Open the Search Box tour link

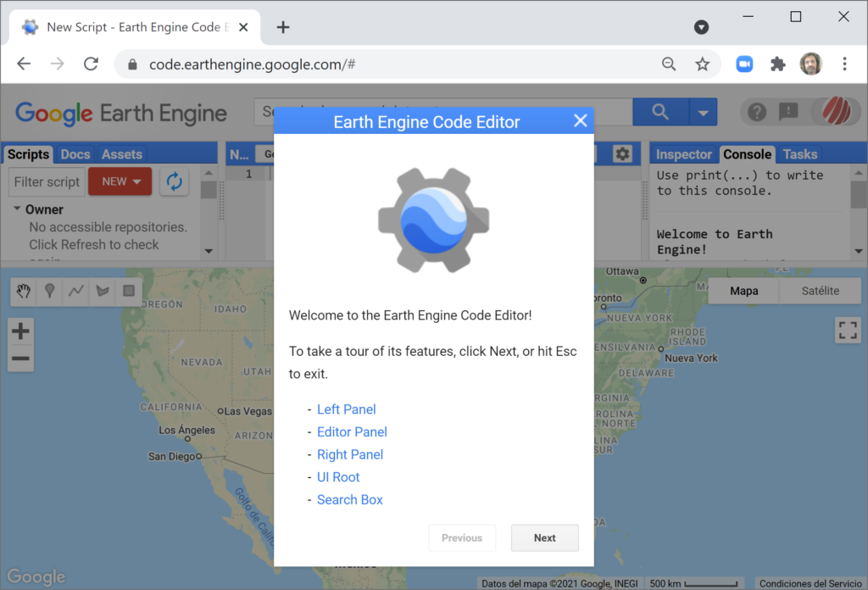pyautogui.click(x=350, y=500)
